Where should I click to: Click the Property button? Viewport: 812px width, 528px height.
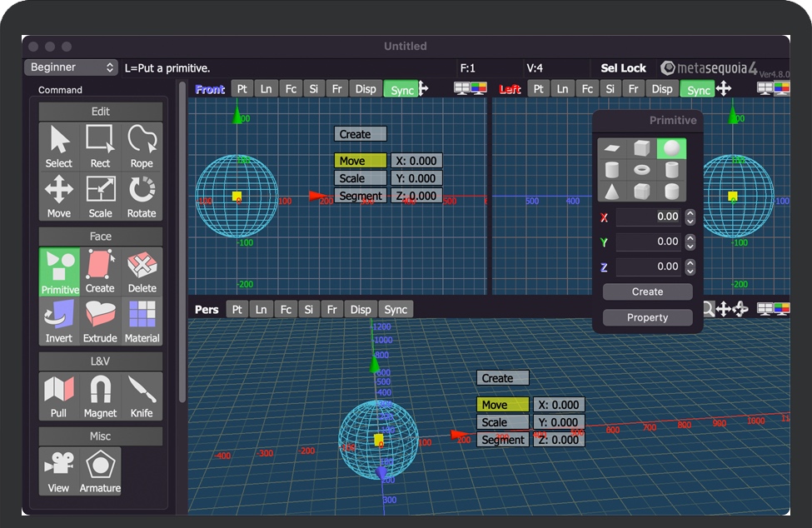(x=647, y=317)
